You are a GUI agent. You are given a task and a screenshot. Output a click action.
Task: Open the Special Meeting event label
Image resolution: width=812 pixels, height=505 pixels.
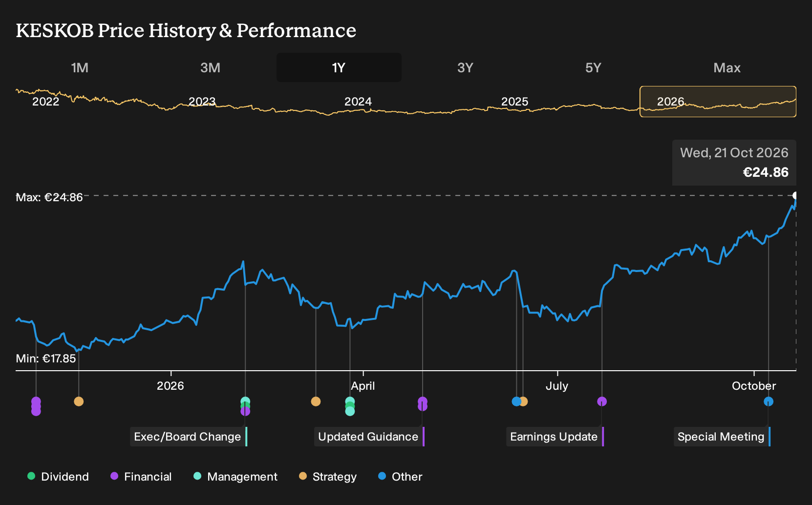[722, 437]
